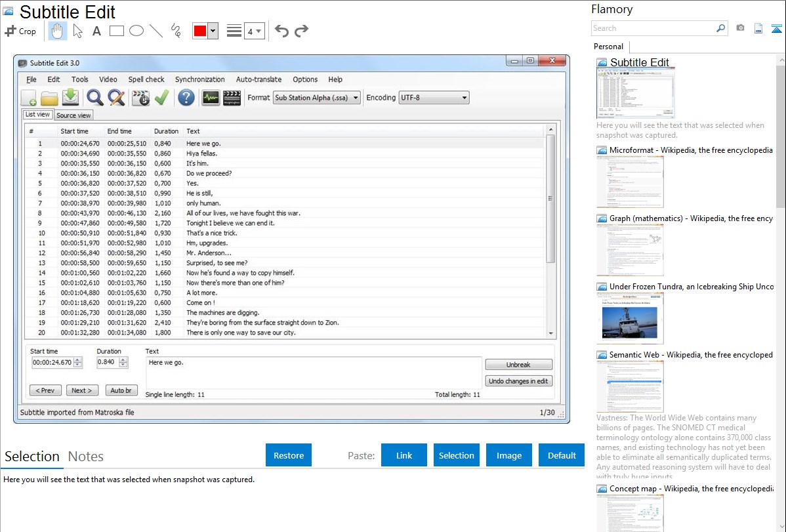Open the Personal tab in Flamory

(x=609, y=47)
